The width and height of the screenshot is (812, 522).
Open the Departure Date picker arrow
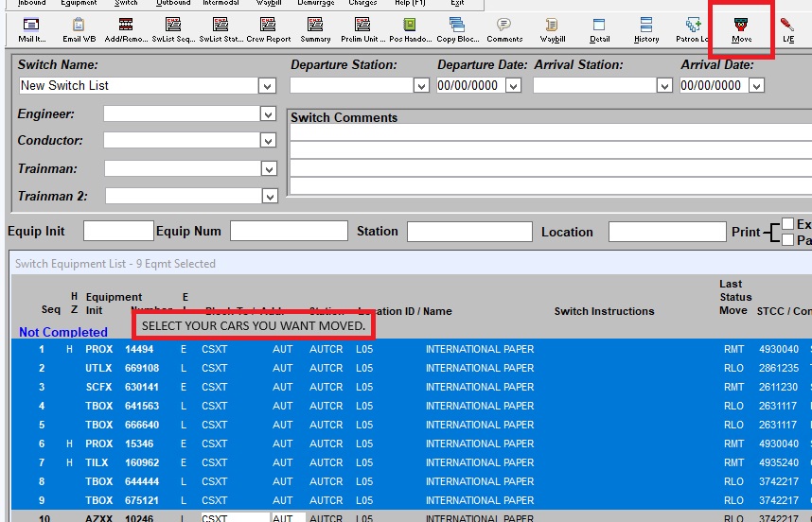tap(513, 86)
